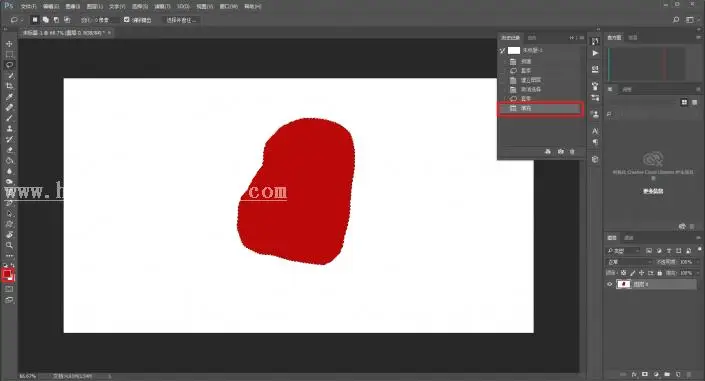The height and width of the screenshot is (381, 705).
Task: Open the search icon at top right
Action: pos(676,20)
